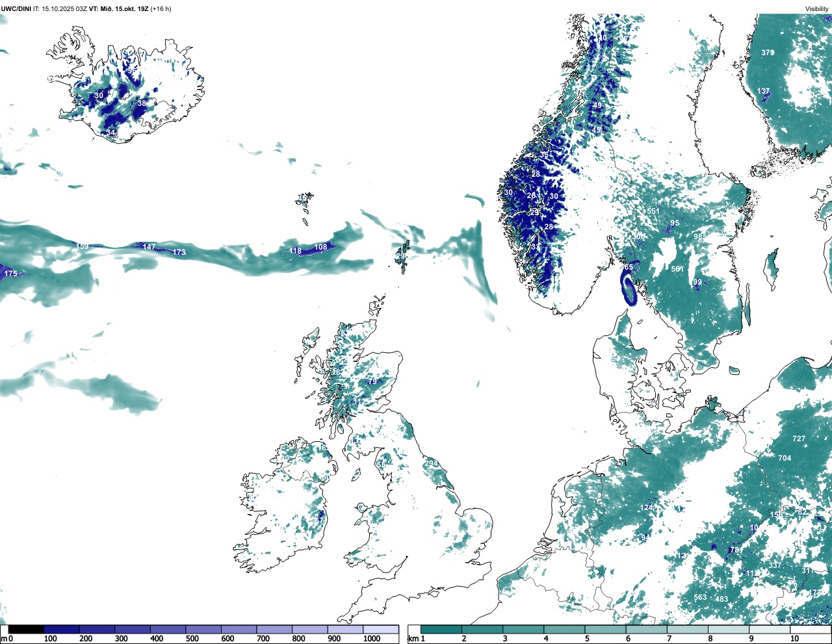Viewport: 832px width, 644px height.
Task: Click the visibility value '379' over Finland
Action: 768,53
